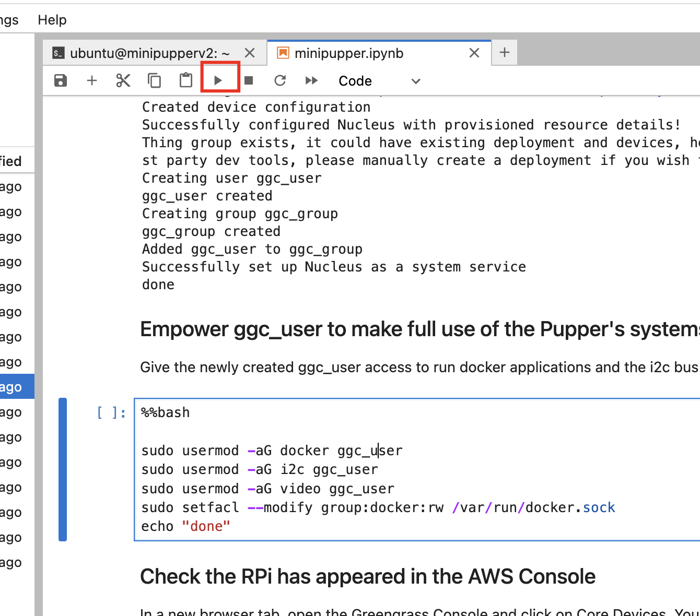Restart the kernel using the refresh icon
The width and height of the screenshot is (700, 616).
pos(280,80)
